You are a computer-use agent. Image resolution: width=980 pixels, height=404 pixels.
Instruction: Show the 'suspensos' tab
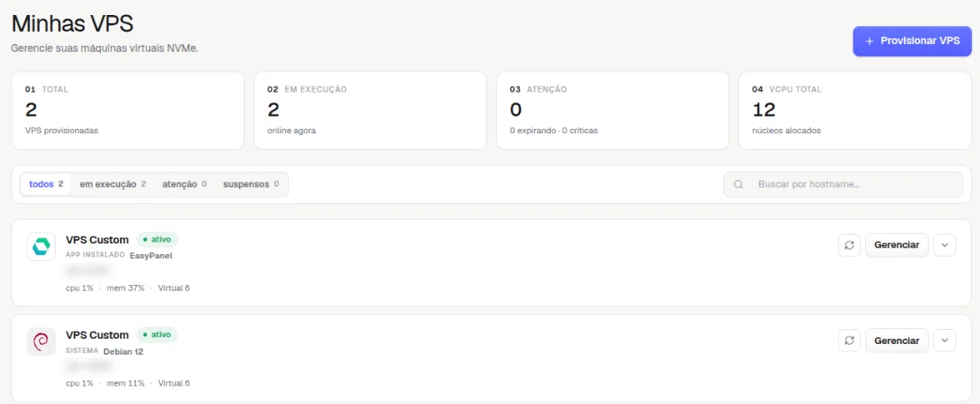251,184
